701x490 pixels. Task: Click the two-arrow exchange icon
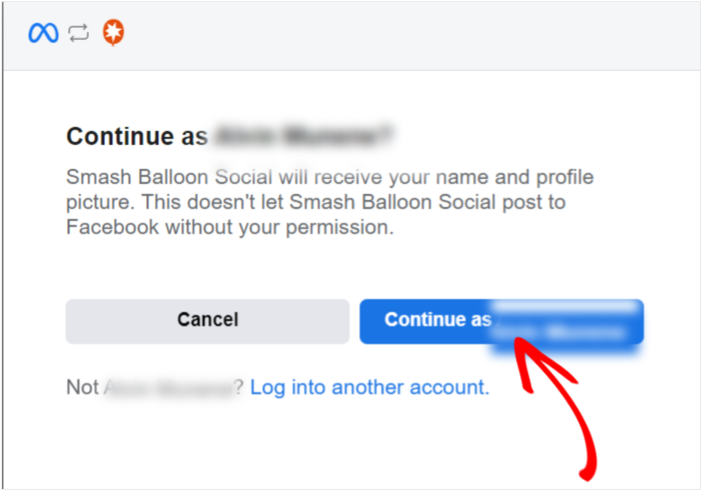(79, 33)
